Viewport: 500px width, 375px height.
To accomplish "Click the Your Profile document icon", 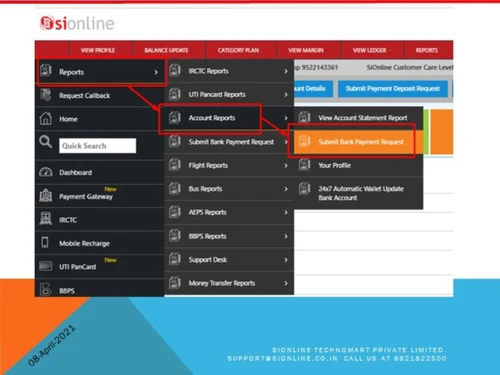I will point(304,165).
